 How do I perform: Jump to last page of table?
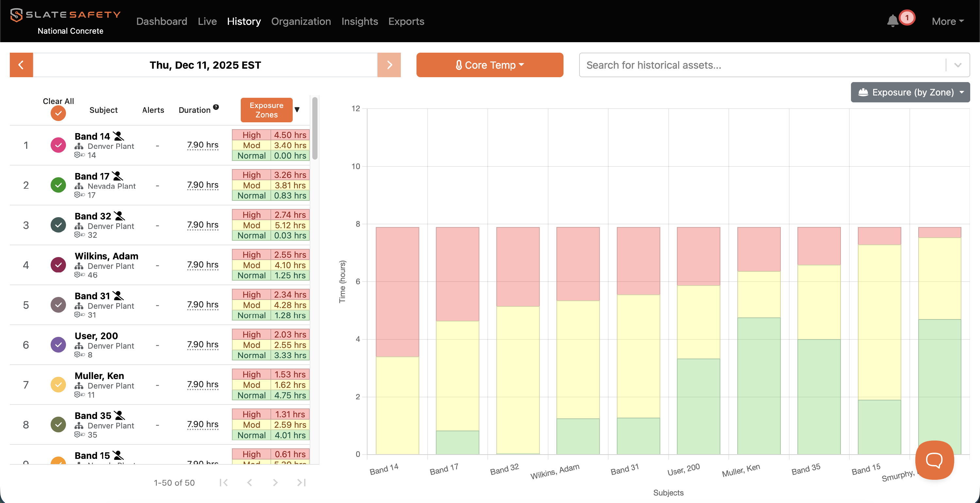(x=301, y=482)
